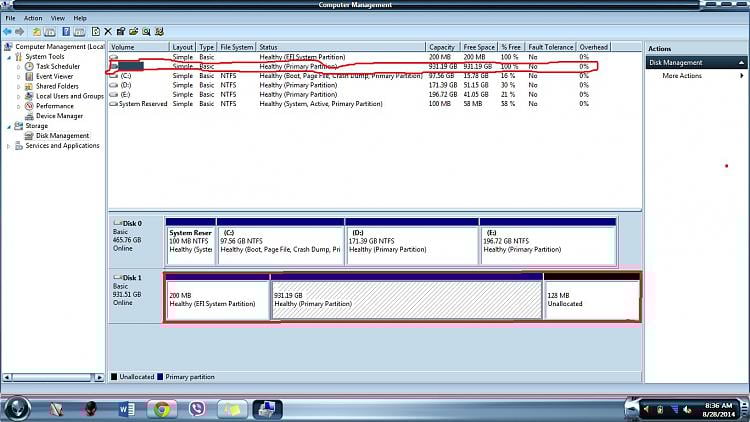This screenshot has height=422, width=750.
Task: Sort by the File System column header
Action: (x=237, y=47)
